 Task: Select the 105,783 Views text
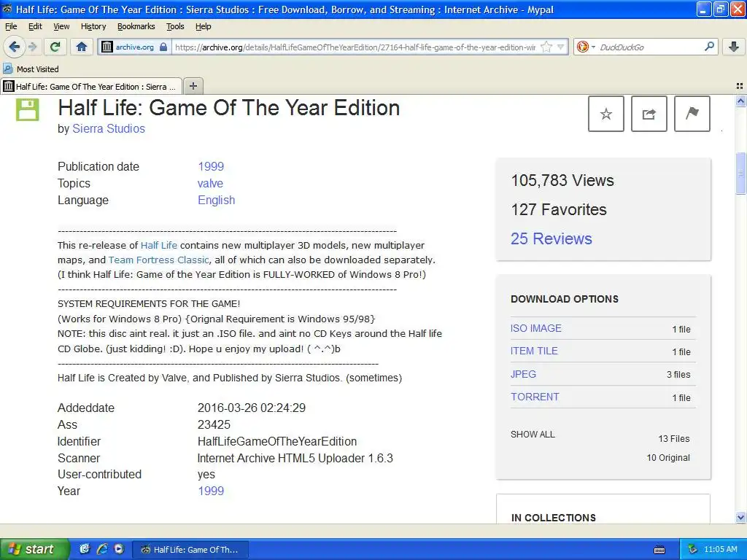click(x=562, y=181)
